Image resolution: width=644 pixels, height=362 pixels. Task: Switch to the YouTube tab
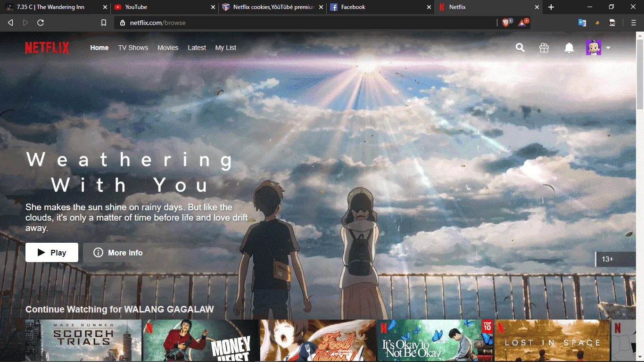(x=165, y=7)
